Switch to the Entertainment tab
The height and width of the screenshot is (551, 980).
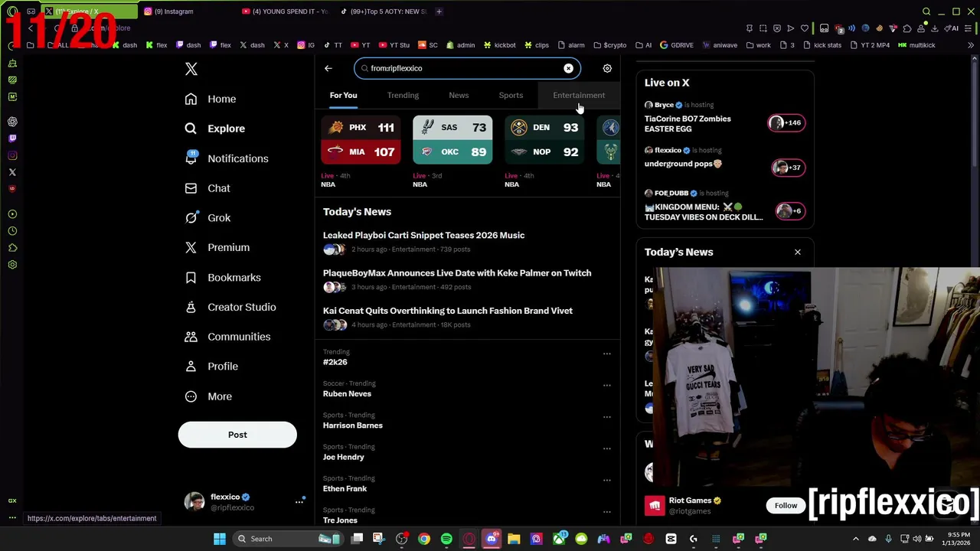click(579, 96)
